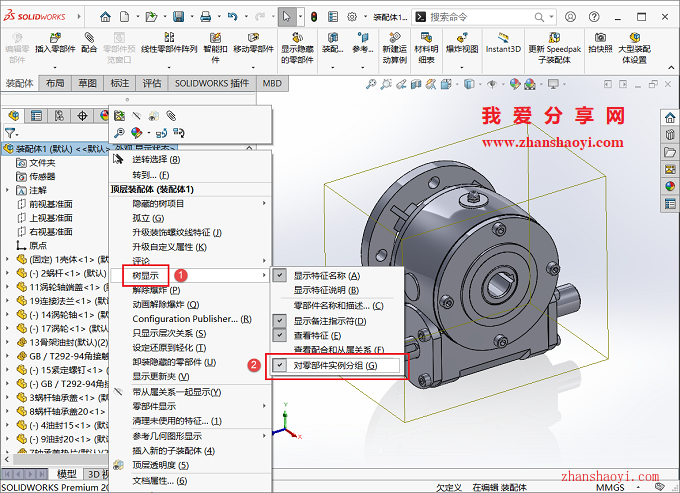Open task pane File Explorer folder icon
680x493 pixels.
click(670, 152)
